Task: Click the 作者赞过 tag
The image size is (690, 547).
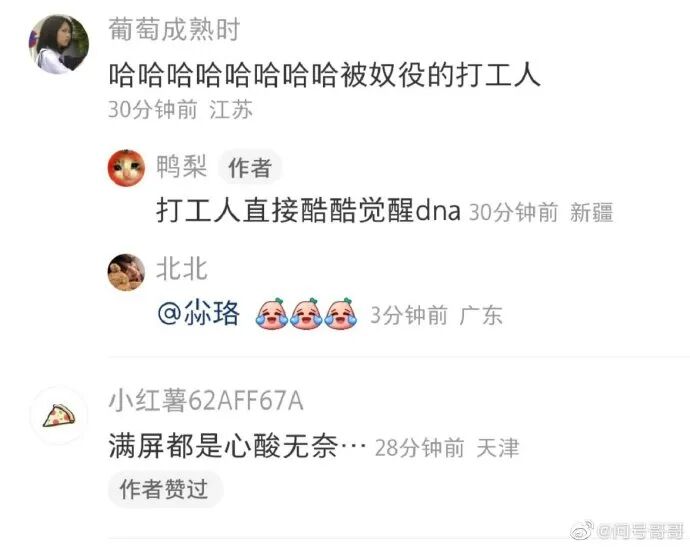Action: tap(164, 489)
